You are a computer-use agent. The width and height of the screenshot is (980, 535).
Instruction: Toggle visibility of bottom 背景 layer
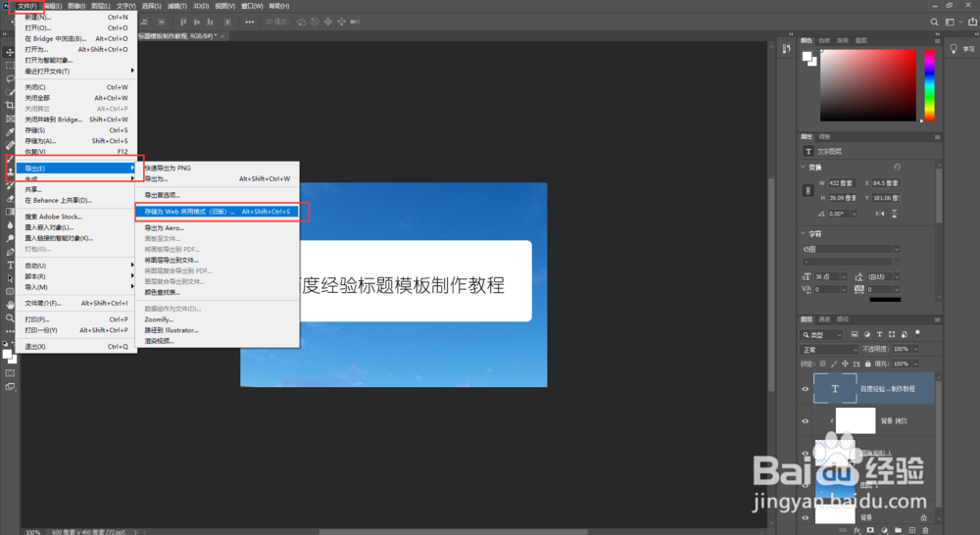tap(805, 517)
